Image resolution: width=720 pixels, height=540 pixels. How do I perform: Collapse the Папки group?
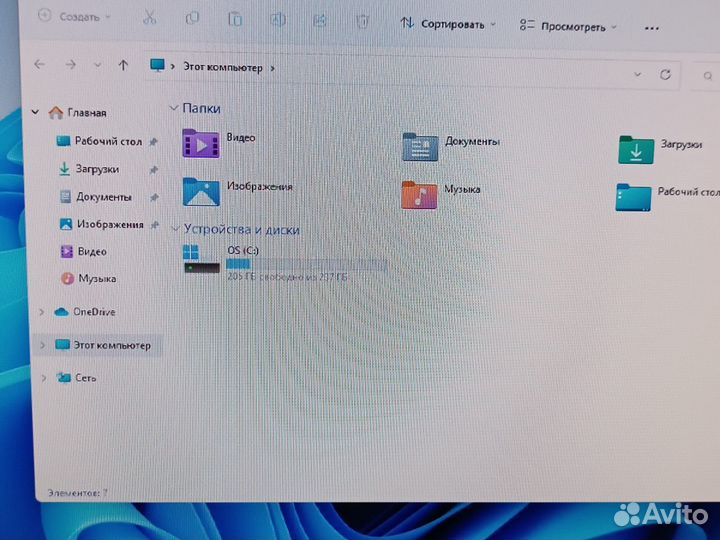174,108
